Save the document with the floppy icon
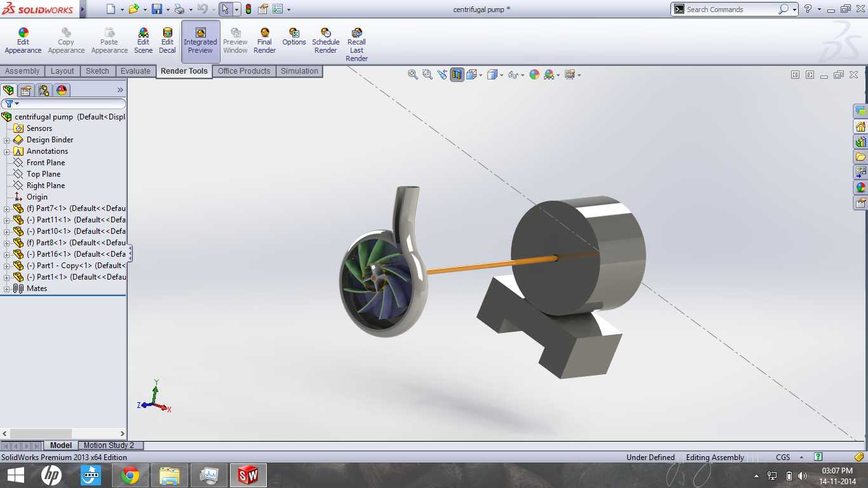The image size is (868, 488). [156, 9]
